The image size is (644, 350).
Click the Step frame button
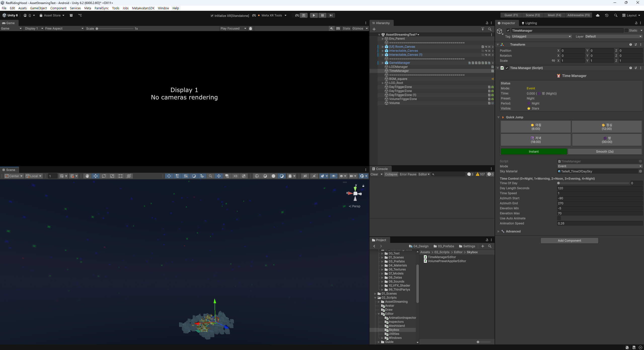tap(331, 15)
